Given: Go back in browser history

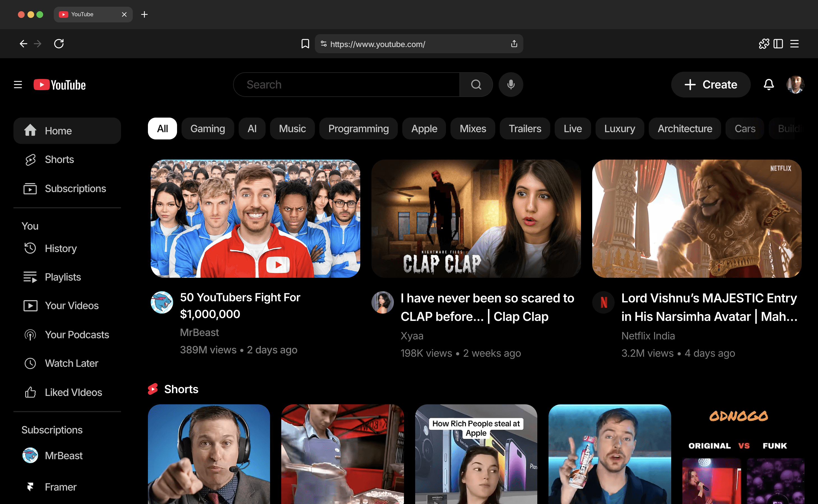Looking at the screenshot, I should pos(23,44).
